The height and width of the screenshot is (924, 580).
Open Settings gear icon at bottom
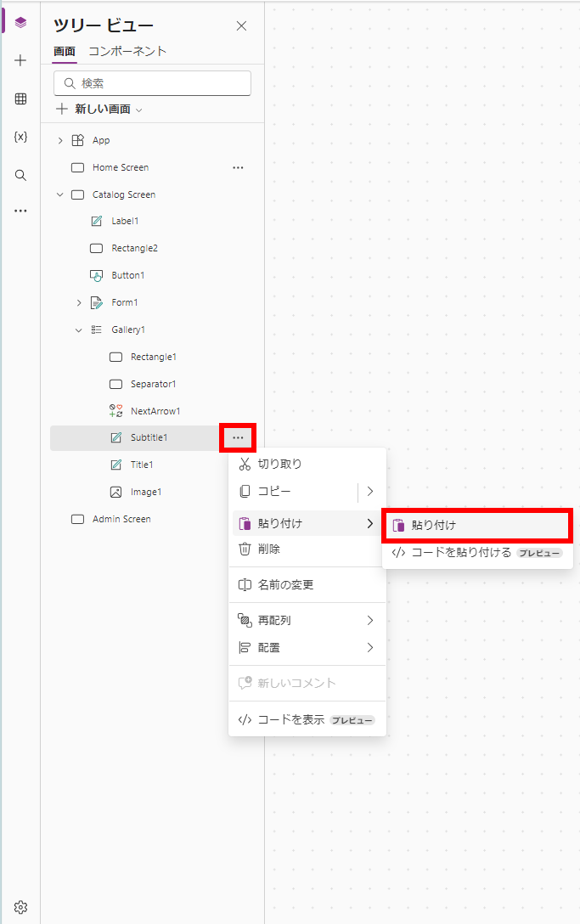[20, 907]
